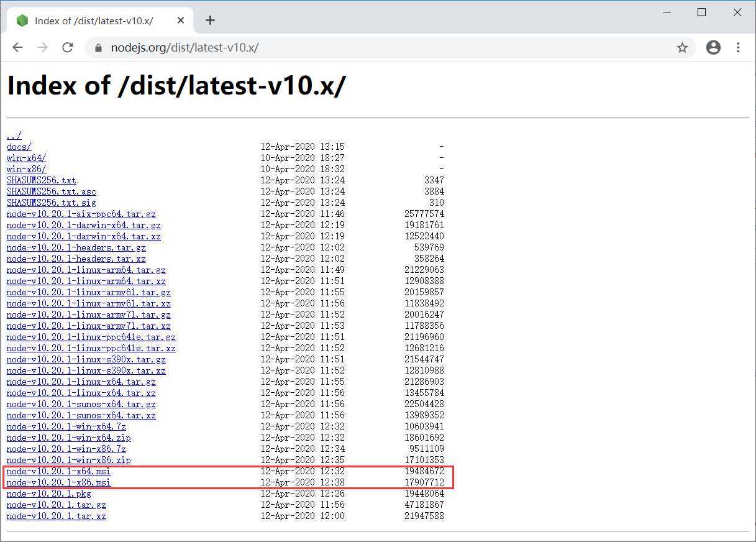Image resolution: width=756 pixels, height=542 pixels.
Task: Click the timestamp 12-Apr-2020 12:00
Action: pyautogui.click(x=303, y=516)
